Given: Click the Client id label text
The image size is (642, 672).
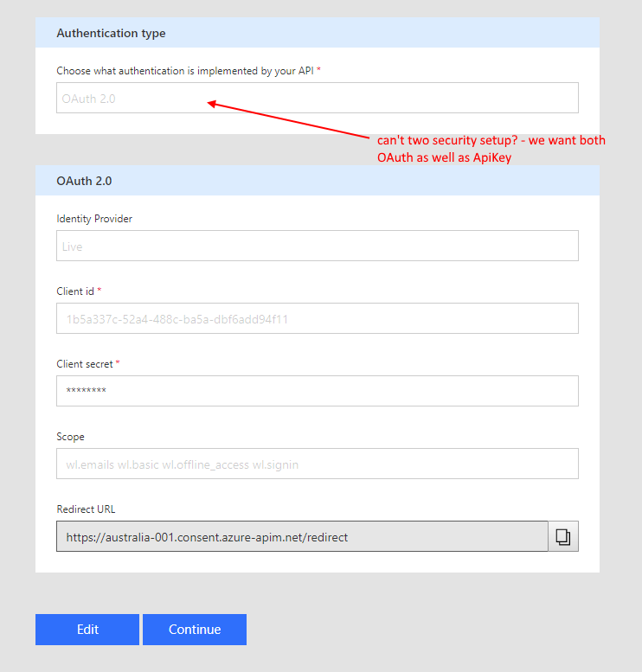Looking at the screenshot, I should coord(75,291).
